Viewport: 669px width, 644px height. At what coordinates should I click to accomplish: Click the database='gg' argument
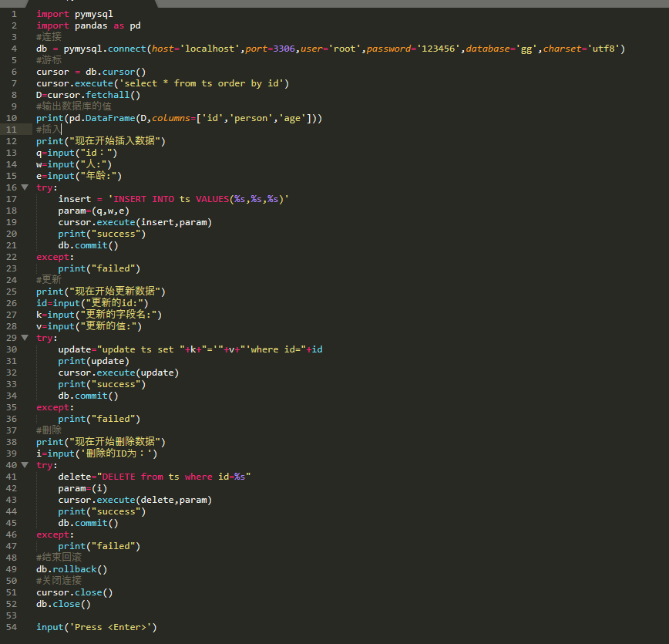[x=502, y=49]
